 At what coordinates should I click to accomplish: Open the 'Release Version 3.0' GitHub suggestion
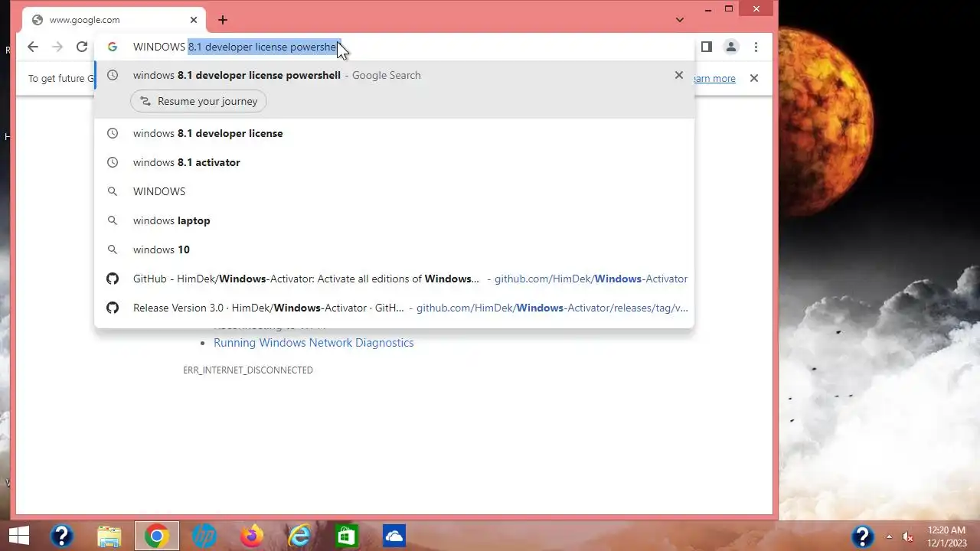pos(394,308)
